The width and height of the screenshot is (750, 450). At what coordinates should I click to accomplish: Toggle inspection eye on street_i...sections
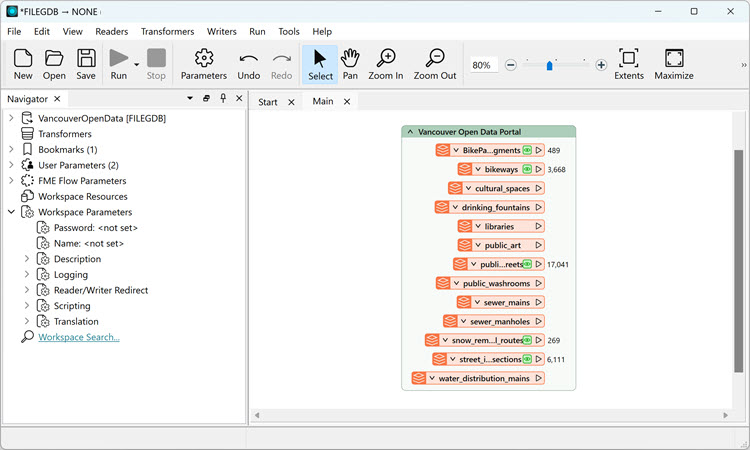[527, 359]
